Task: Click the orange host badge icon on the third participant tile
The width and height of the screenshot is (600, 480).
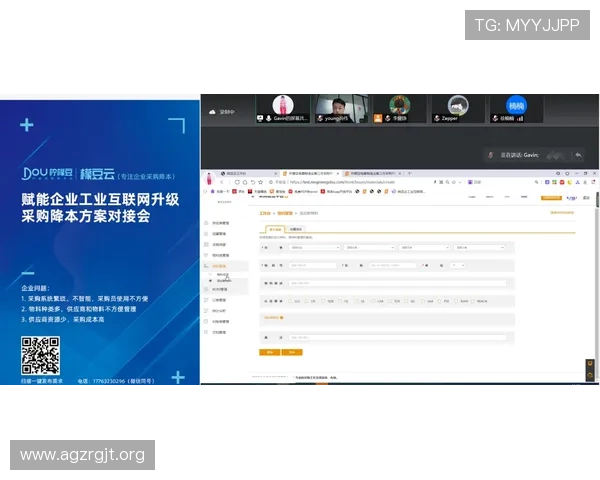Action: click(378, 118)
